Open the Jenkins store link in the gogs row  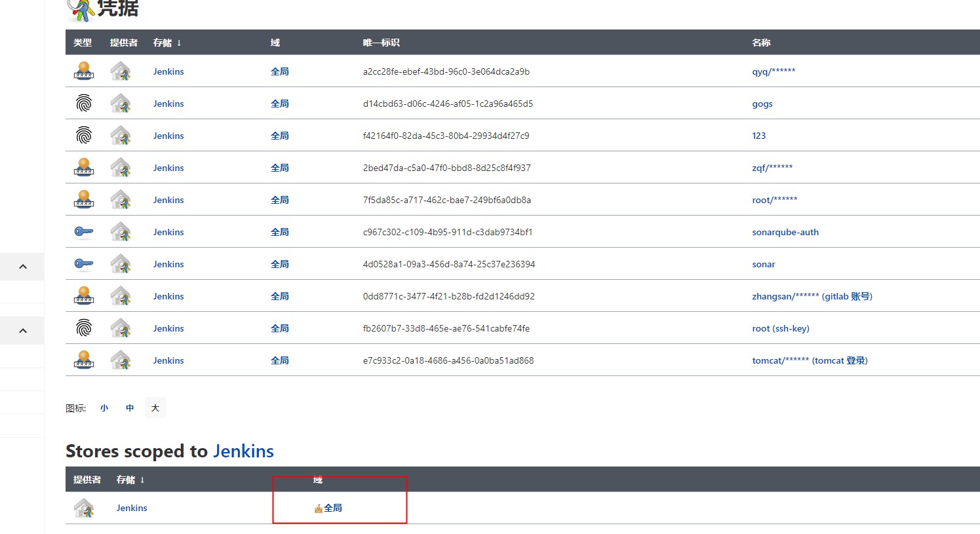tap(168, 104)
